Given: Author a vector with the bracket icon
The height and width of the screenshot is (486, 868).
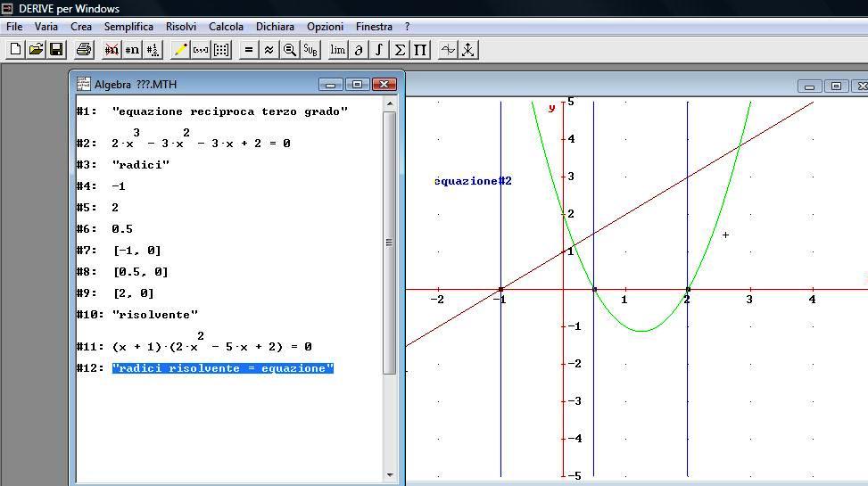Looking at the screenshot, I should pyautogui.click(x=201, y=50).
